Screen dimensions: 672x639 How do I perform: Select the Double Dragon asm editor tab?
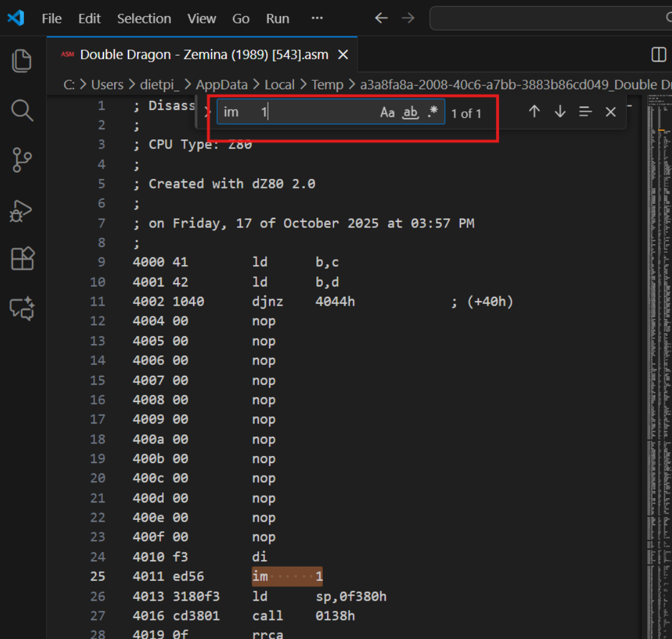(x=202, y=54)
